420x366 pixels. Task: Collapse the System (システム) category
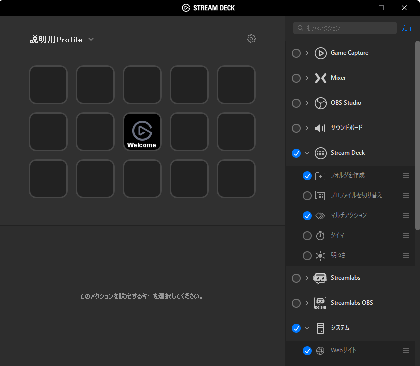[307, 328]
